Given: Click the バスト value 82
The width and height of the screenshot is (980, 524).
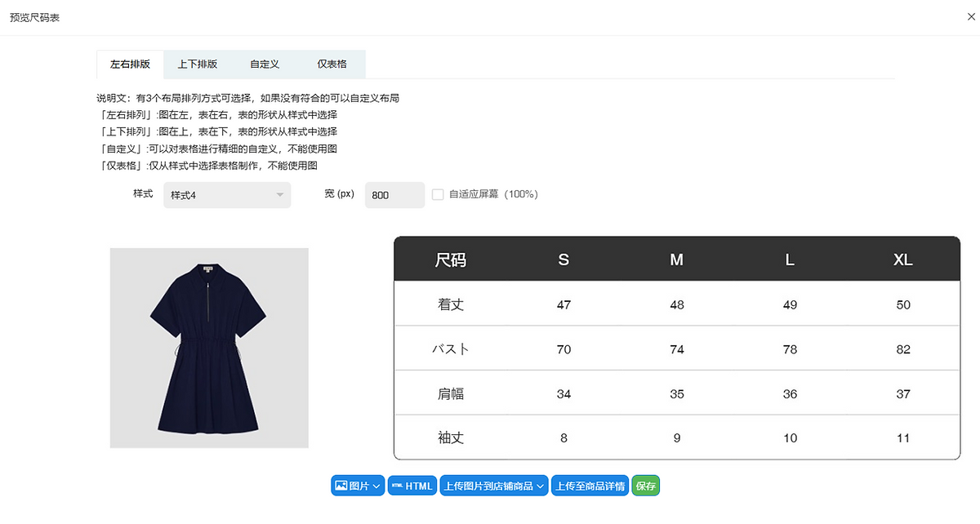Looking at the screenshot, I should [x=902, y=349].
